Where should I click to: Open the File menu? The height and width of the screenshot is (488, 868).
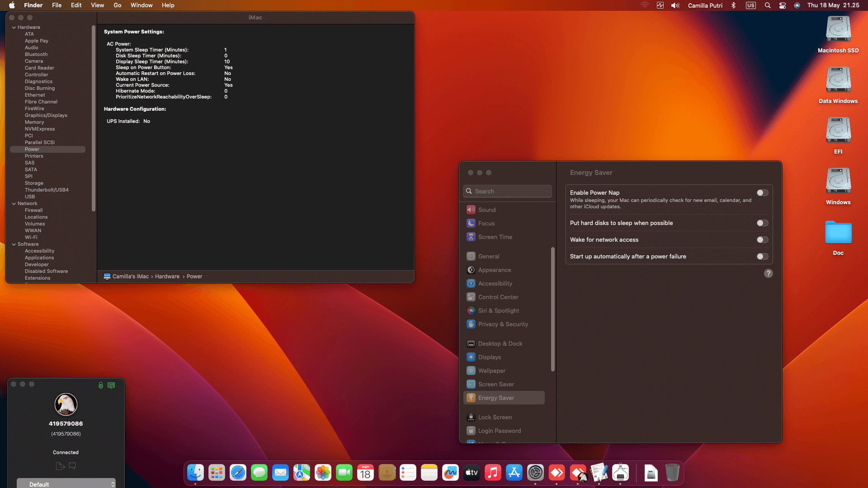[x=57, y=5]
